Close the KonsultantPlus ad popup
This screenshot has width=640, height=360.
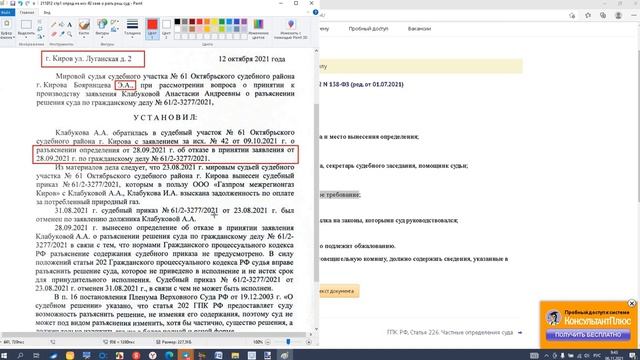632,303
